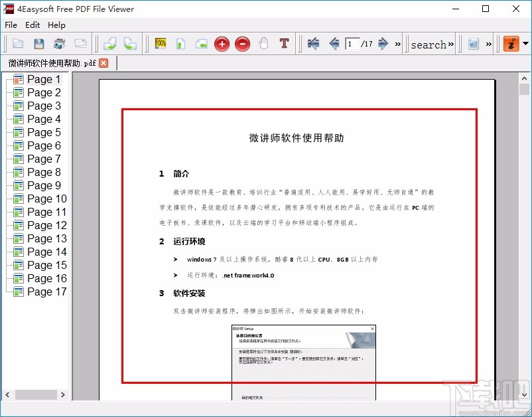The image size is (532, 417).
Task: Rotate the page left
Action: [x=109, y=44]
